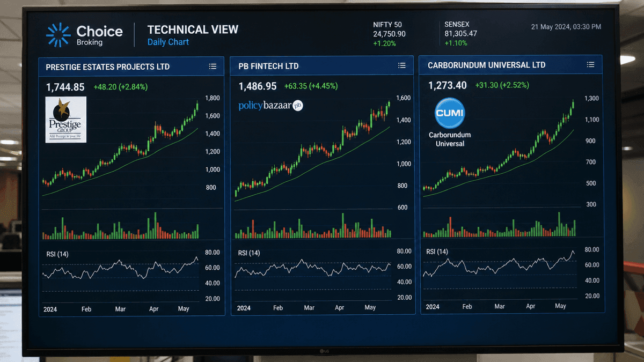Click the 800 axis label on Prestige chart
This screenshot has width=644, height=362.
tap(211, 188)
